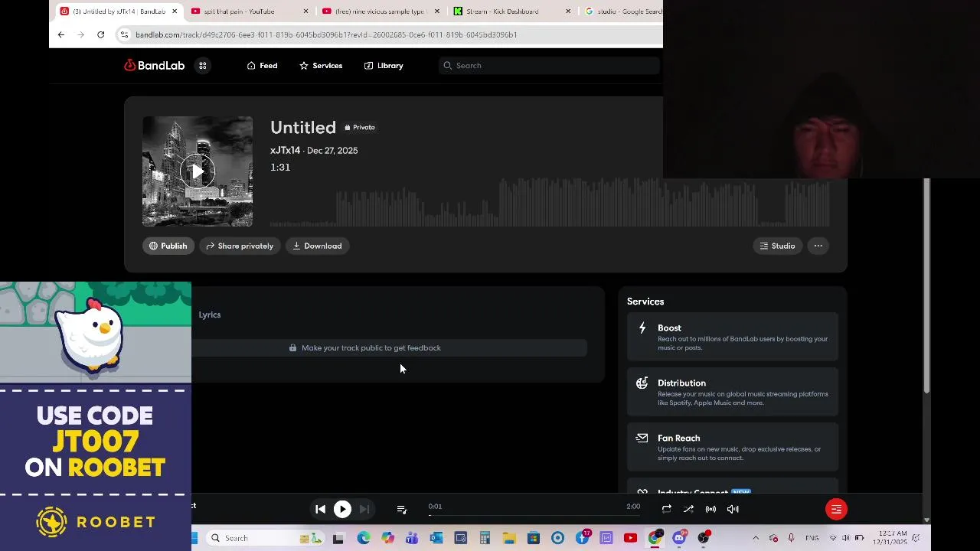This screenshot has width=980, height=551.
Task: Skip to the next track in player
Action: (x=364, y=509)
